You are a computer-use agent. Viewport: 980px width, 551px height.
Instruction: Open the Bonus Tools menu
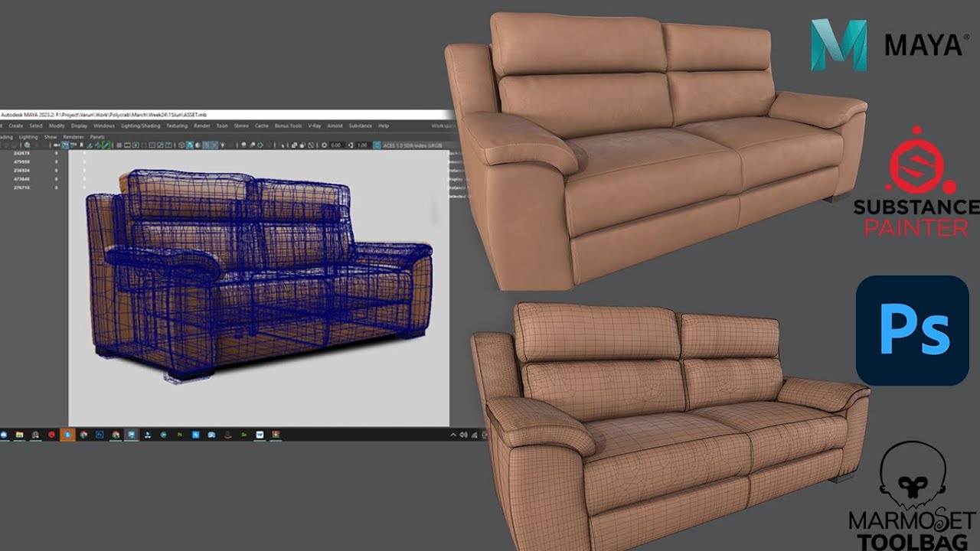pyautogui.click(x=288, y=126)
